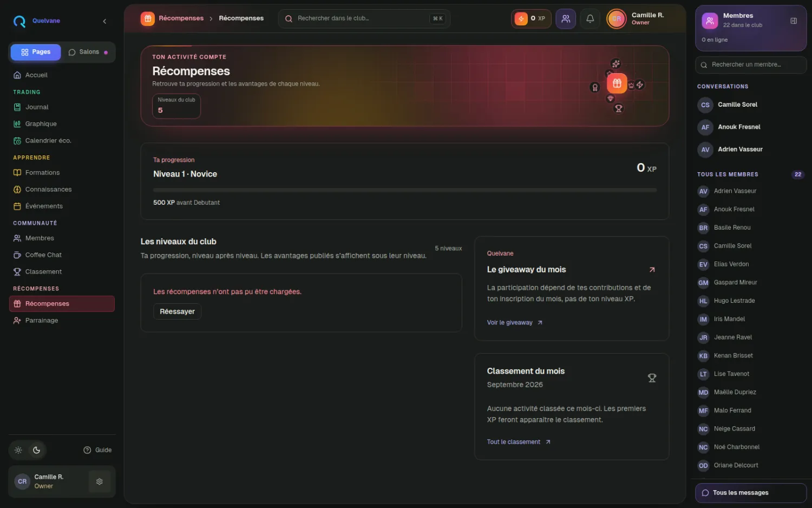Focus the Rechercher un membre field

[x=751, y=64]
